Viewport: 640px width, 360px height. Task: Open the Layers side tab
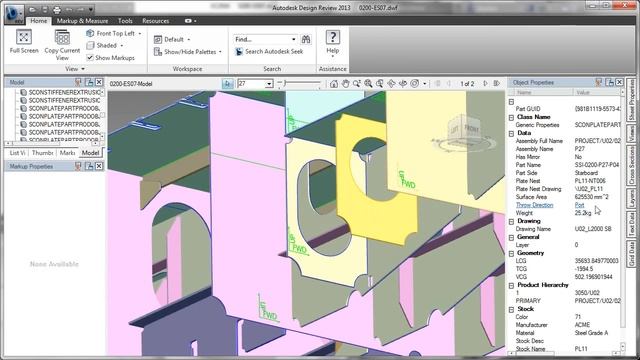(631, 199)
